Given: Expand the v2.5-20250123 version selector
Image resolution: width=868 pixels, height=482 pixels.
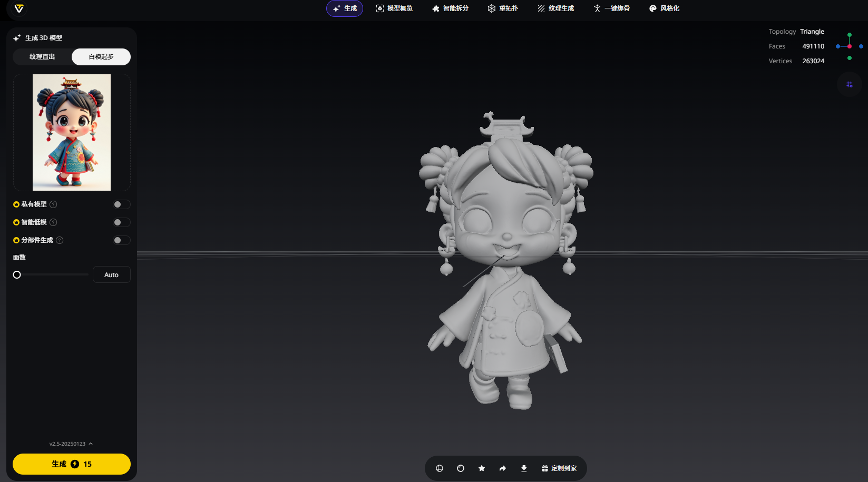Looking at the screenshot, I should click(x=71, y=444).
